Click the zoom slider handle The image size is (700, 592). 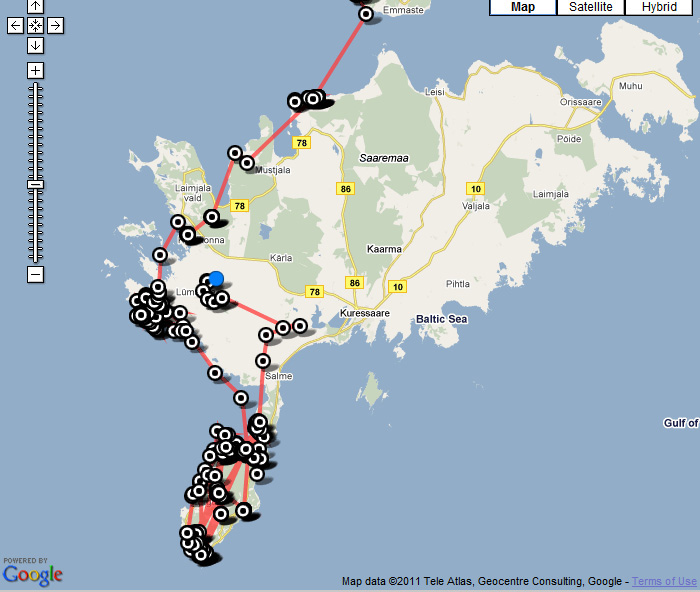(x=35, y=184)
